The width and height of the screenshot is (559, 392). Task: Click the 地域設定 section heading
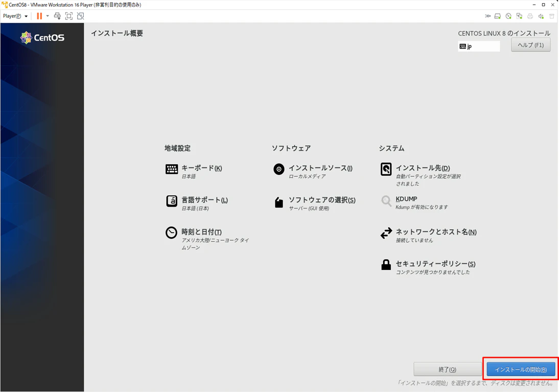(177, 148)
